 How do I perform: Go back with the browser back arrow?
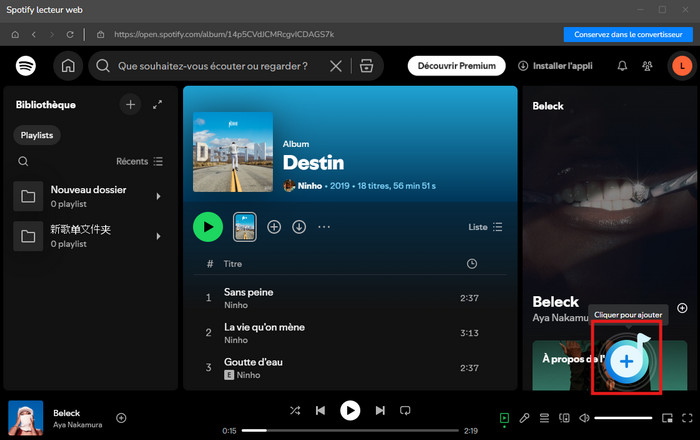[x=34, y=34]
